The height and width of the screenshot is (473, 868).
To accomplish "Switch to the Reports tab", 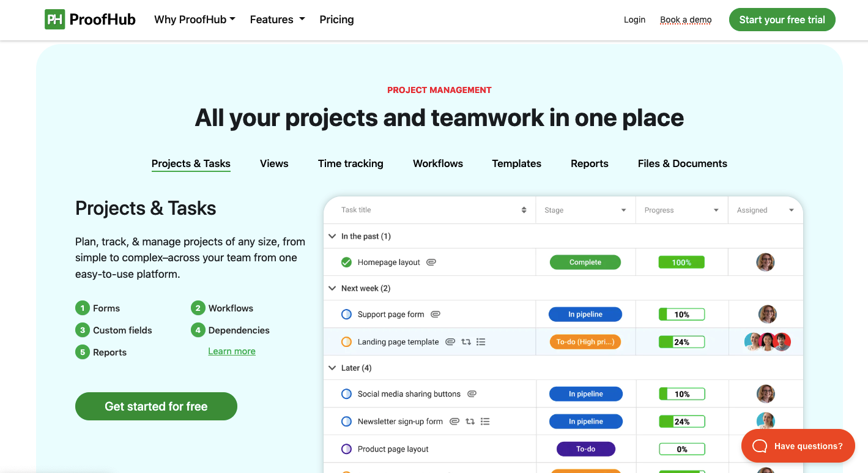I will (590, 163).
